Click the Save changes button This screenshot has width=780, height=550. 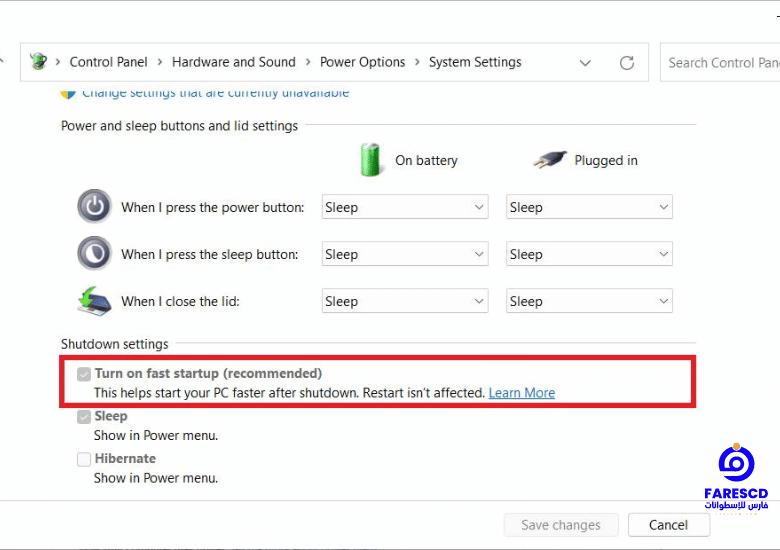(x=561, y=525)
